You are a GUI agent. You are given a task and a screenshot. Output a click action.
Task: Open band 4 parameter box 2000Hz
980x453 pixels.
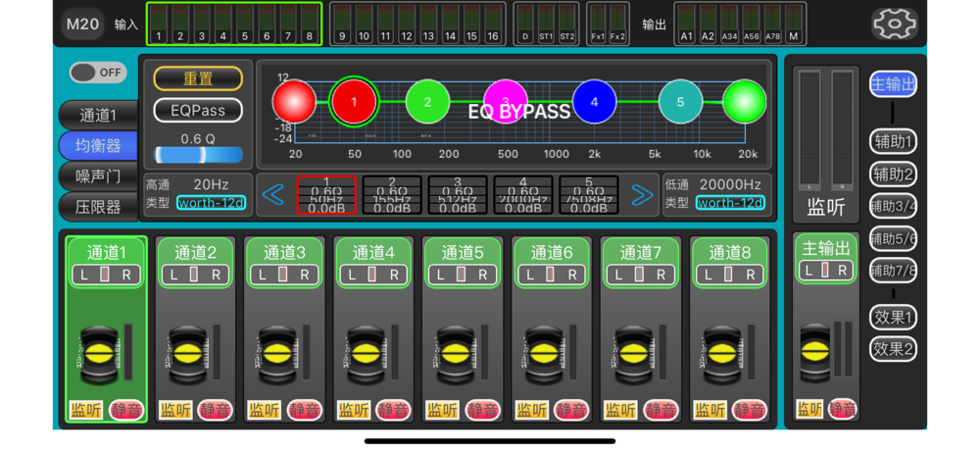pyautogui.click(x=523, y=195)
